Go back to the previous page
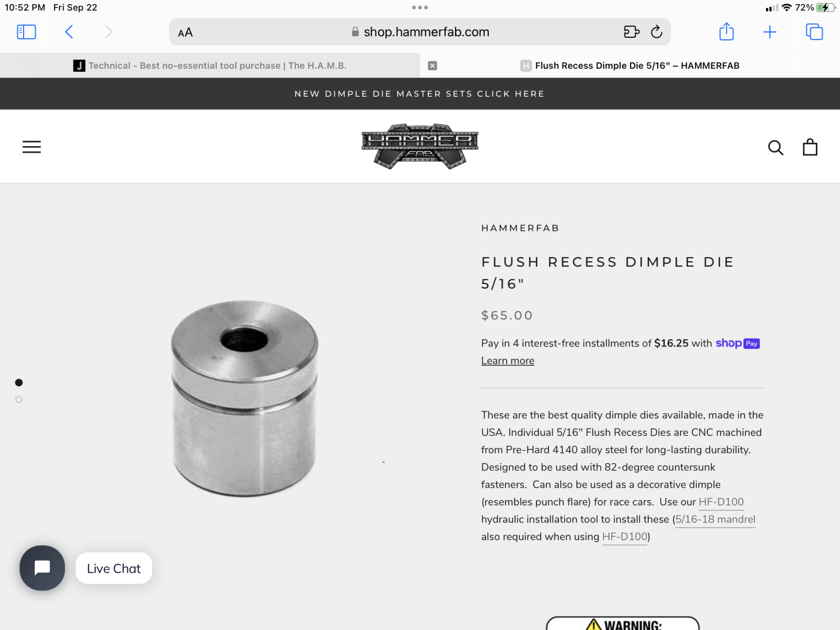The height and width of the screenshot is (630, 840). [69, 32]
